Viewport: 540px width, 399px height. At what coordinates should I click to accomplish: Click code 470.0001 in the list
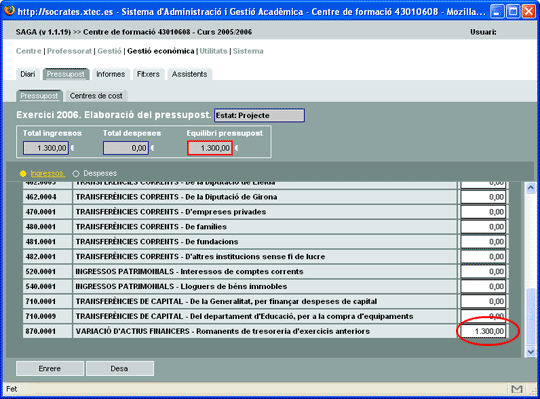click(41, 212)
